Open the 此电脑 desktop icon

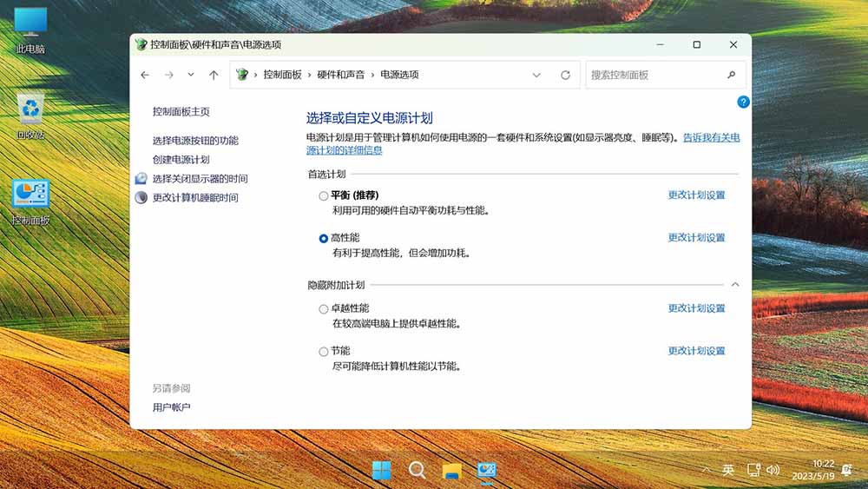(30, 30)
